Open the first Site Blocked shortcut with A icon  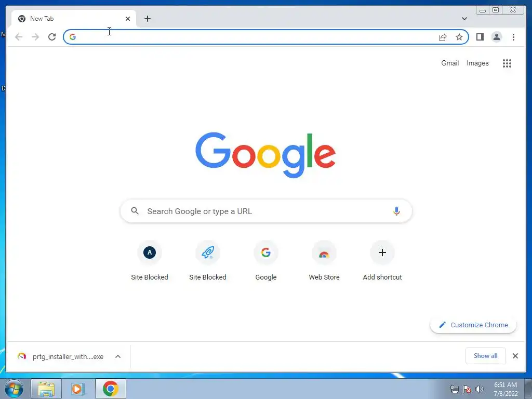150,261
